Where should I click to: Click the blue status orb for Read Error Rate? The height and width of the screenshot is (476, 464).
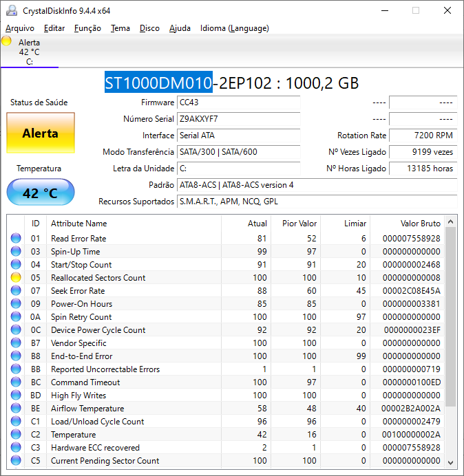(x=16, y=238)
